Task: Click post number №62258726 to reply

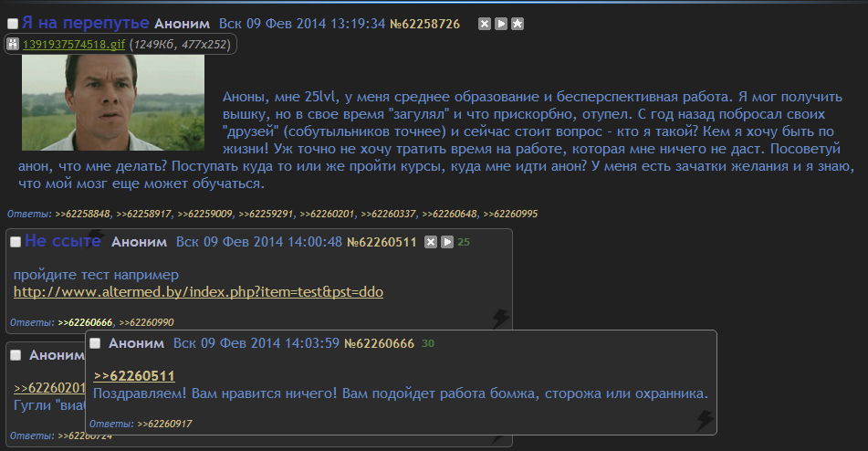Action: [424, 24]
